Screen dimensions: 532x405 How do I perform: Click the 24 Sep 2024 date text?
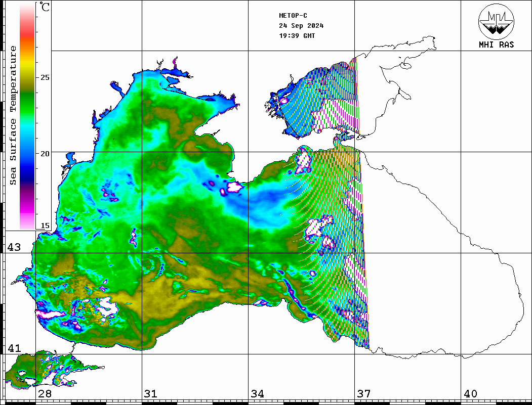[x=301, y=26]
